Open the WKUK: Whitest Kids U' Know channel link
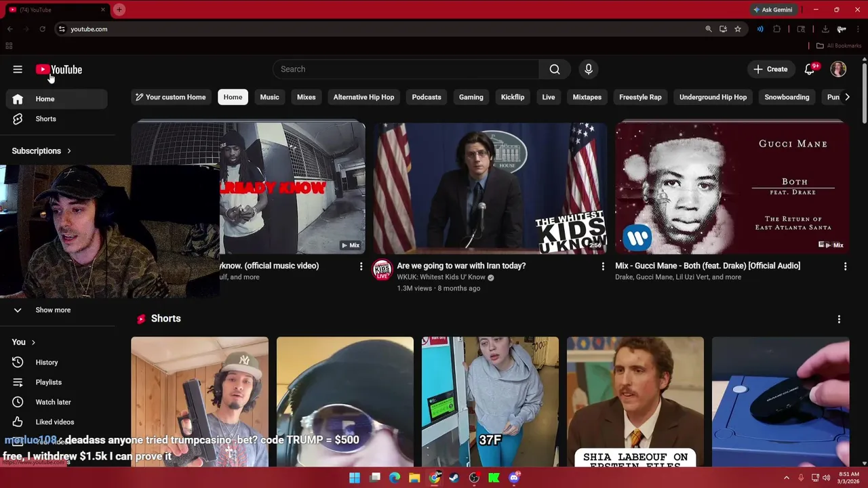 pos(441,277)
